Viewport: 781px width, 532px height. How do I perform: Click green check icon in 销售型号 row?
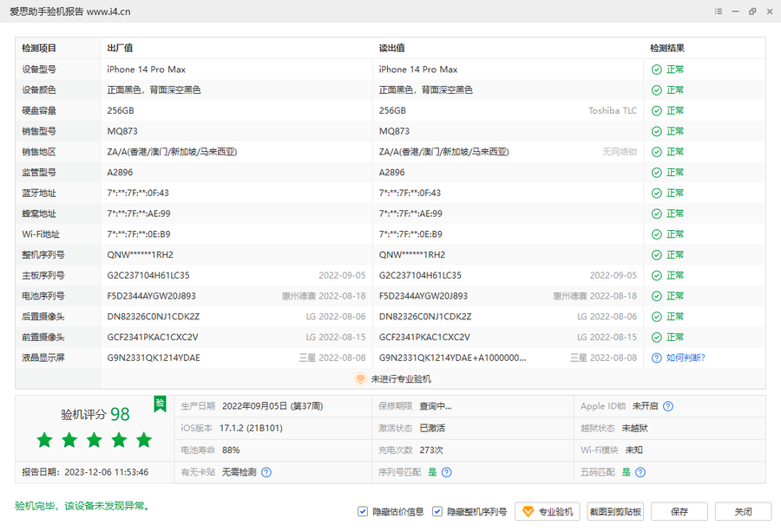(x=657, y=132)
